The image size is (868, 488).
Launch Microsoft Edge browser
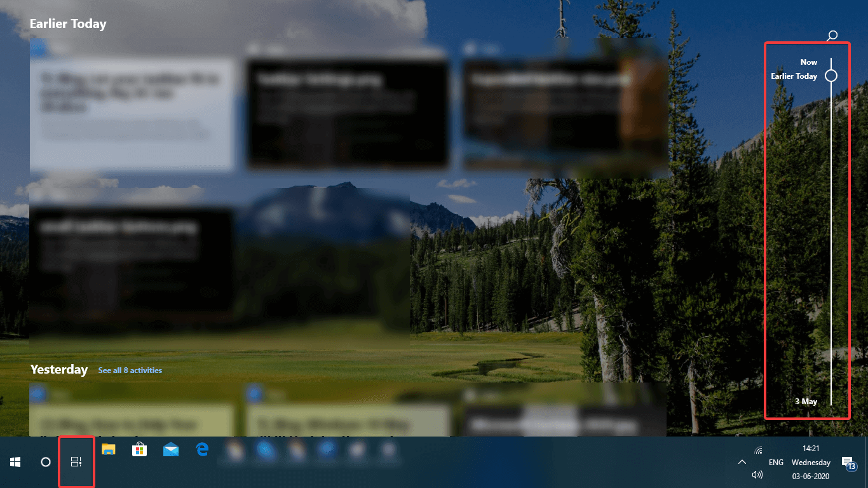point(201,450)
